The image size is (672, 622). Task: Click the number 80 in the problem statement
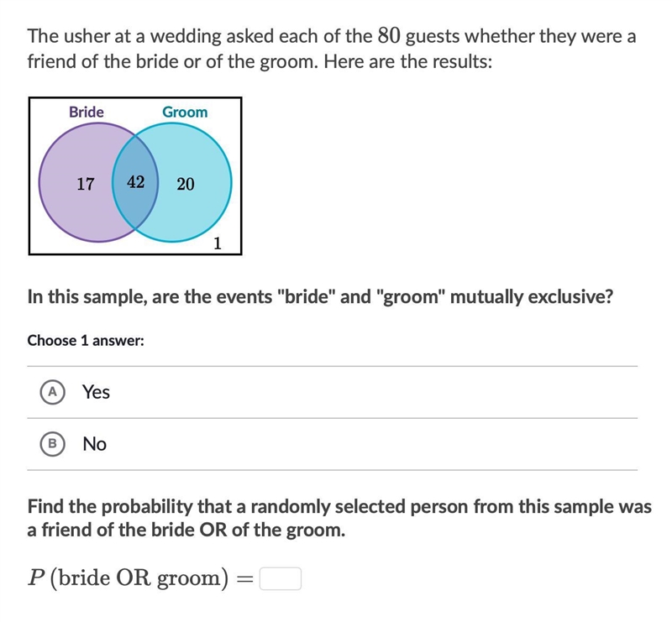389,36
